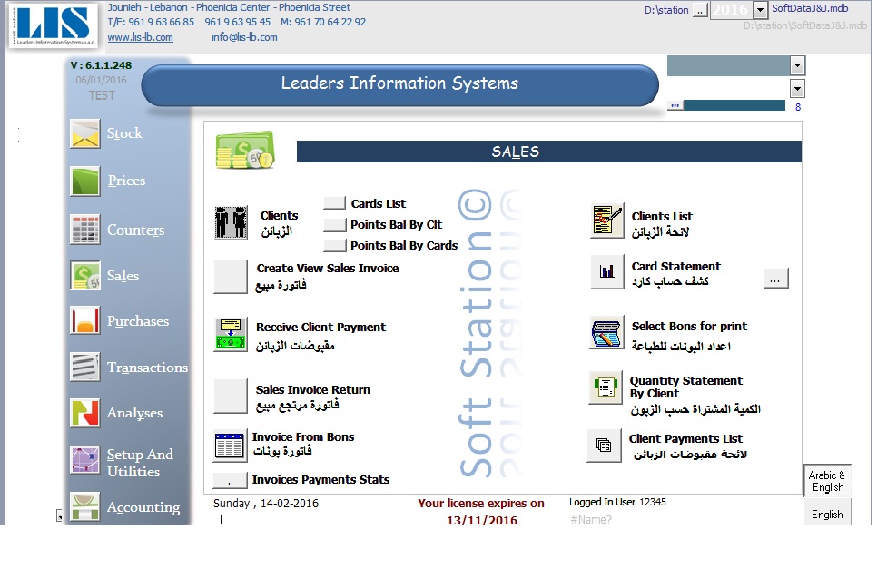Click the Sunday, 14-02-2016 date text
Image resolution: width=877 pixels, height=588 pixels.
pyautogui.click(x=266, y=504)
